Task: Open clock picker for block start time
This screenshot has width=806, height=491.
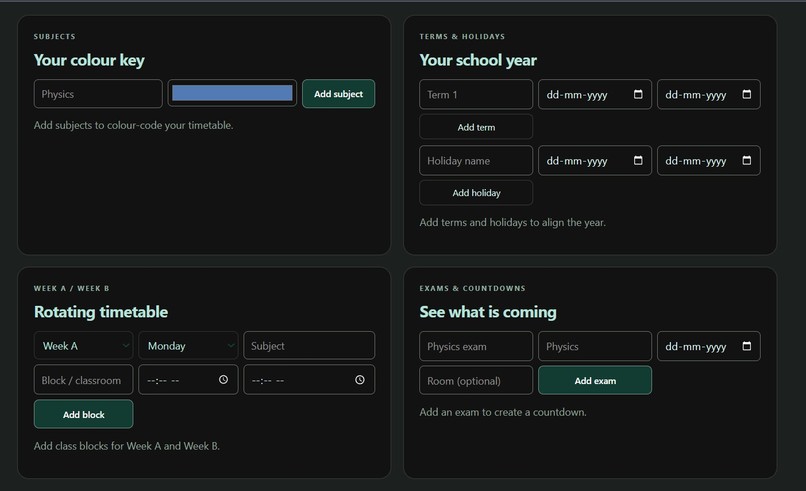Action: pos(223,379)
